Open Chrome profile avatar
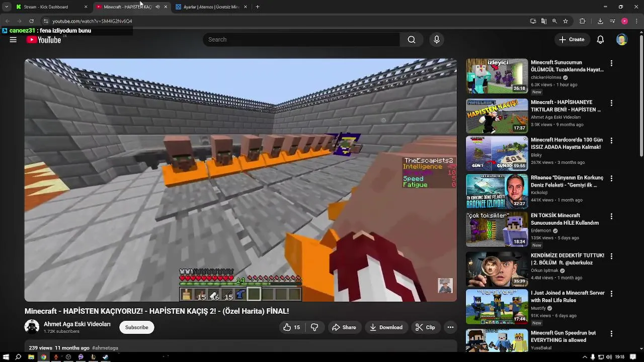644x362 pixels. coord(624,21)
